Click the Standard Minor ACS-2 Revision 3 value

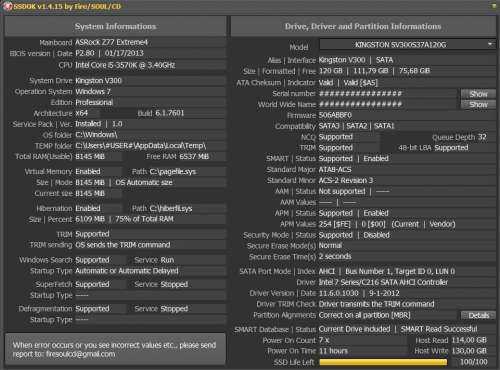(x=346, y=180)
